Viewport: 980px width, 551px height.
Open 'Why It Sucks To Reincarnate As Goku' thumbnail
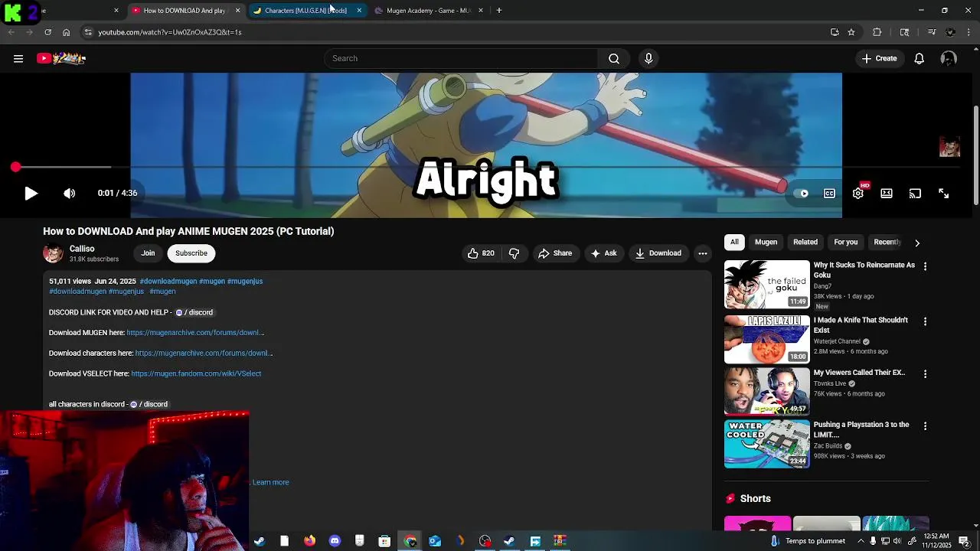pyautogui.click(x=766, y=285)
